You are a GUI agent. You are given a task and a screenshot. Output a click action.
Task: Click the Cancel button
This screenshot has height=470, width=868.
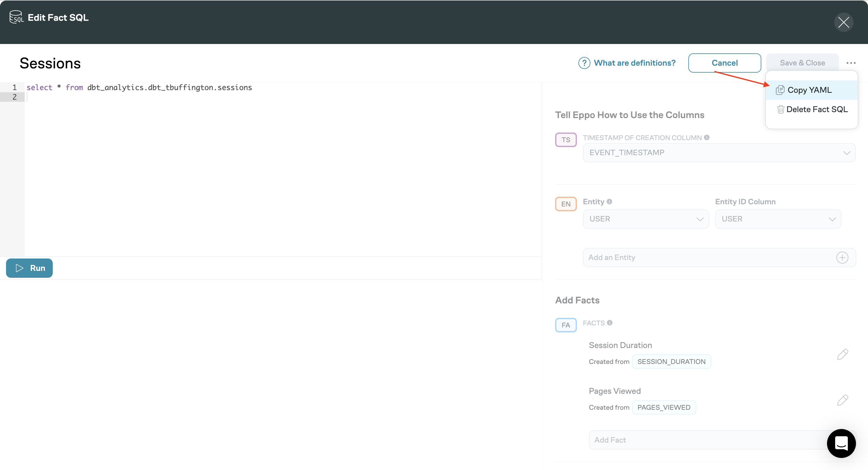click(725, 63)
